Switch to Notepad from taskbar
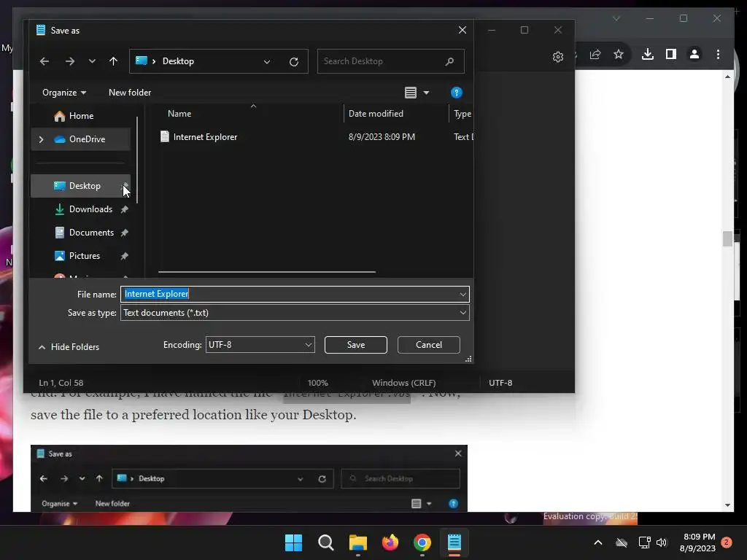The width and height of the screenshot is (747, 560). click(454, 542)
